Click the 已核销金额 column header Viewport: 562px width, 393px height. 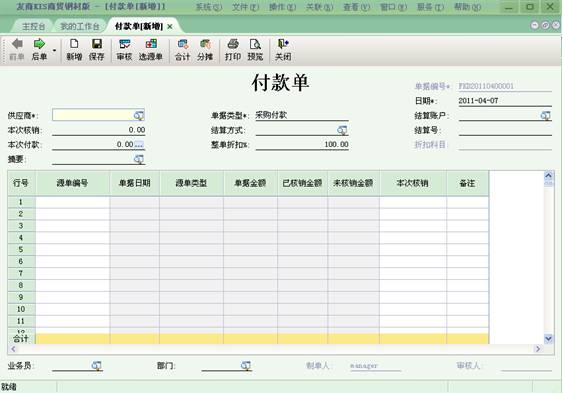pyautogui.click(x=302, y=183)
